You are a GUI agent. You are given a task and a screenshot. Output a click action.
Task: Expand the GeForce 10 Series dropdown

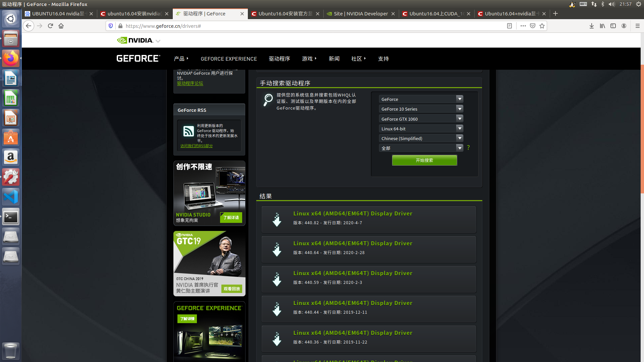coord(421,109)
